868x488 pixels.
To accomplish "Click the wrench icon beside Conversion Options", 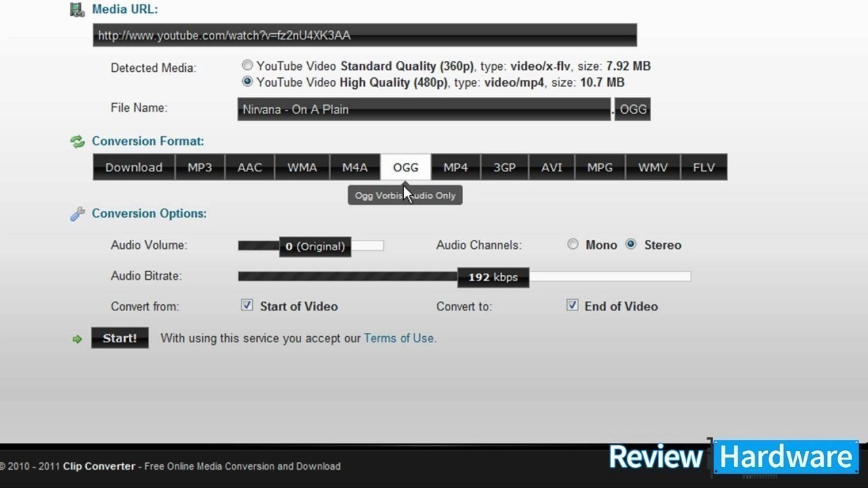I will click(x=77, y=213).
